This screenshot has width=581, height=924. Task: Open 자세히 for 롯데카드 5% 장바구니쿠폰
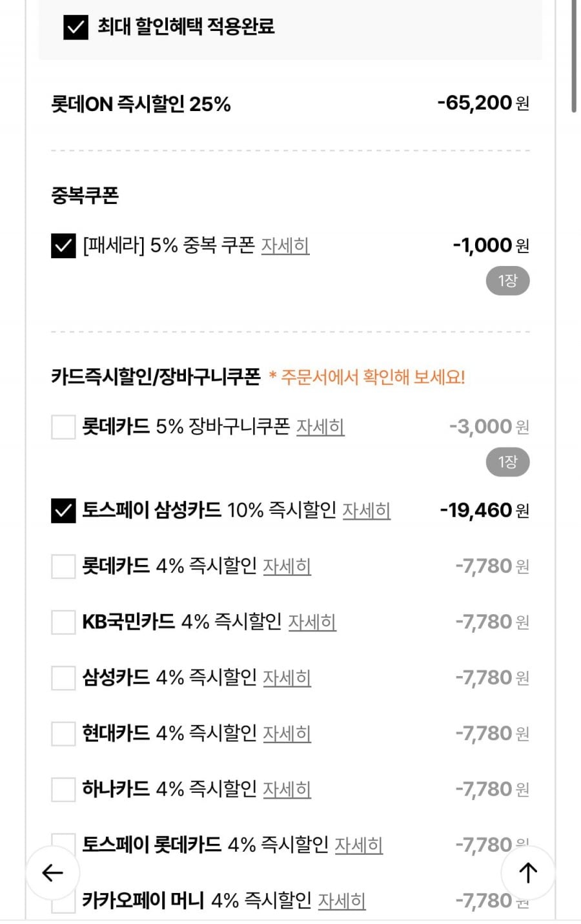tap(320, 427)
